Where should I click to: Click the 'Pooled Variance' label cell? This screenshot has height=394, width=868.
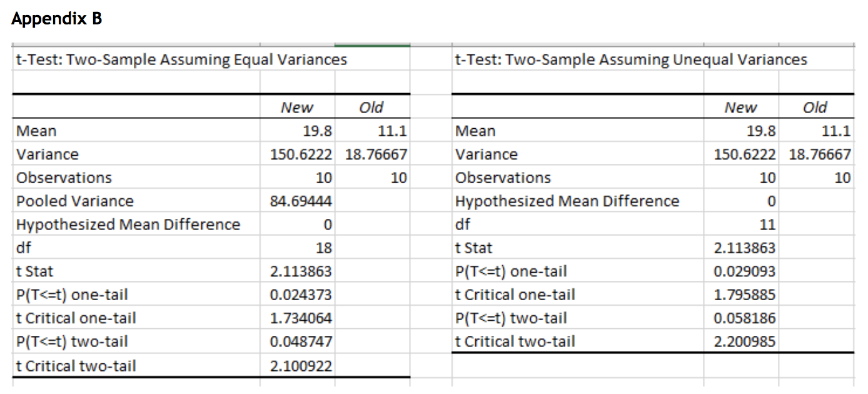pyautogui.click(x=75, y=201)
